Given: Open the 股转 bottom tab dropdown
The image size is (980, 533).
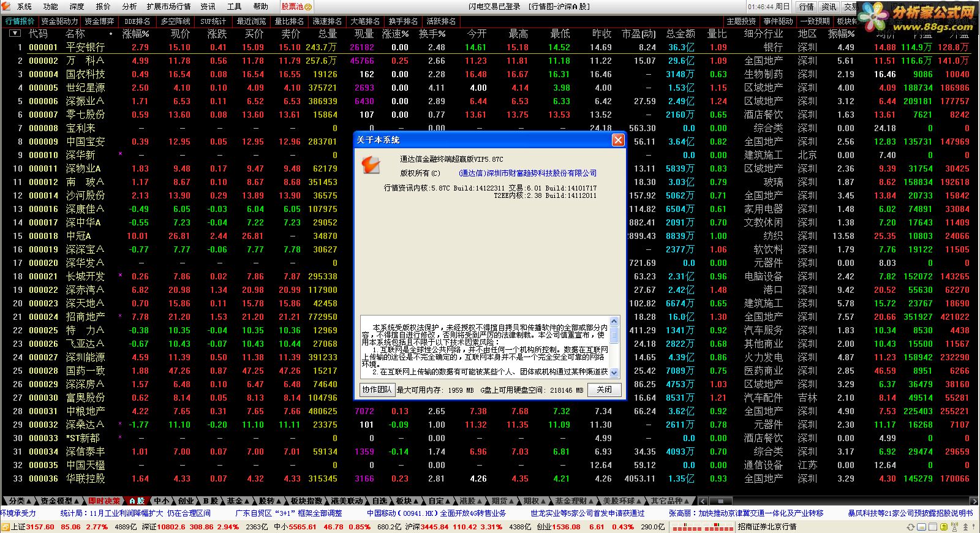Looking at the screenshot, I should click(270, 501).
